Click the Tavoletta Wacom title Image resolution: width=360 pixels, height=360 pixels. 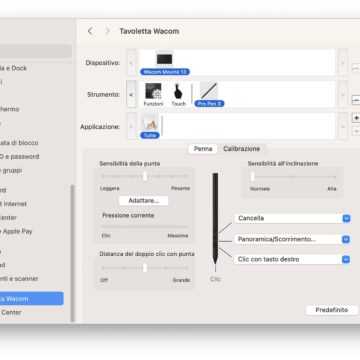149,31
